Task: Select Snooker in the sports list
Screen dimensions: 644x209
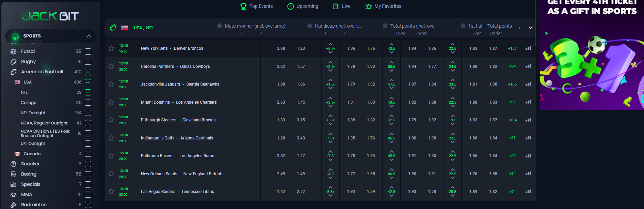Action: point(30,164)
